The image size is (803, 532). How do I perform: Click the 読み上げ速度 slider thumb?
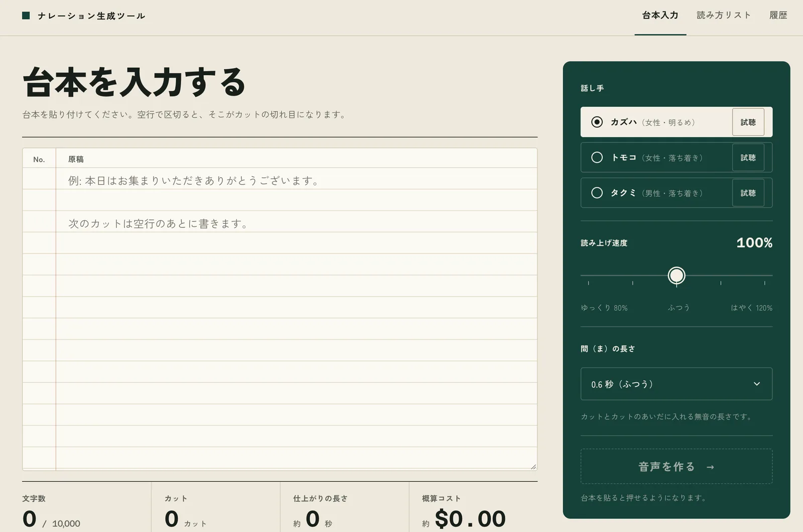coord(677,276)
